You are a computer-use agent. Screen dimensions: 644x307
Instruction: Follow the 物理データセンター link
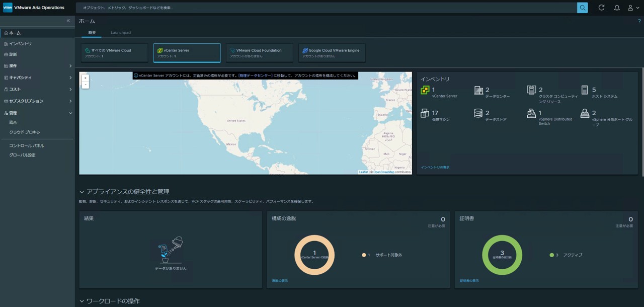click(256, 75)
